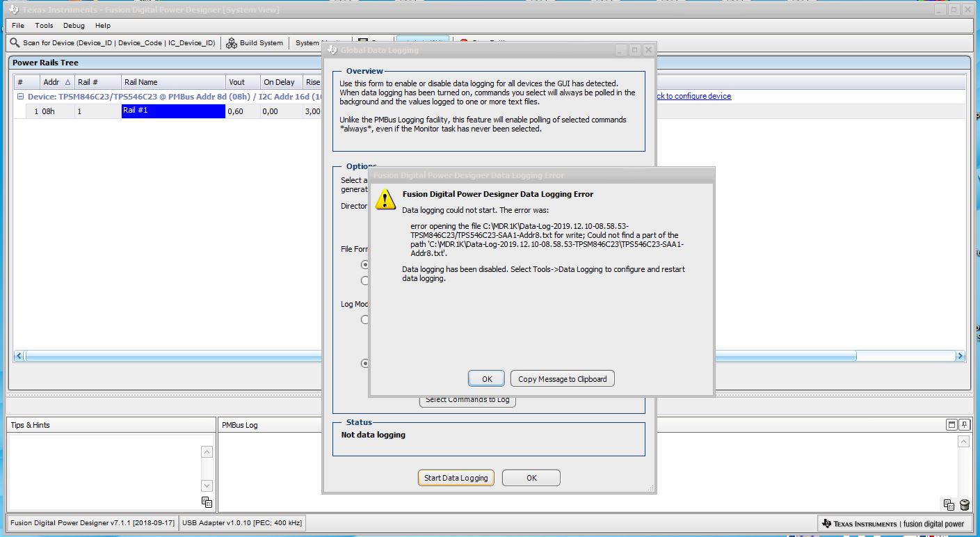The width and height of the screenshot is (980, 537).
Task: Select the last Log Mode radio button
Action: 365,362
